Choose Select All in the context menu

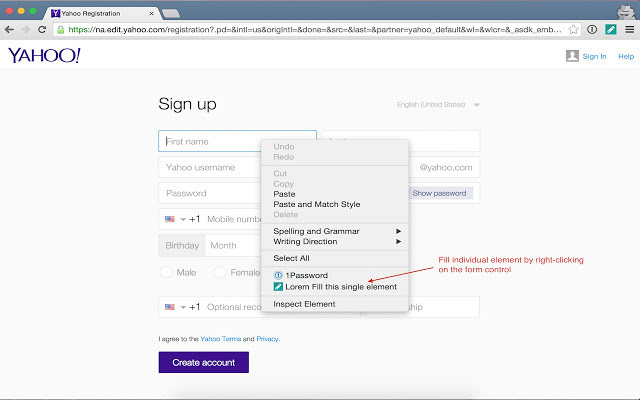point(335,258)
